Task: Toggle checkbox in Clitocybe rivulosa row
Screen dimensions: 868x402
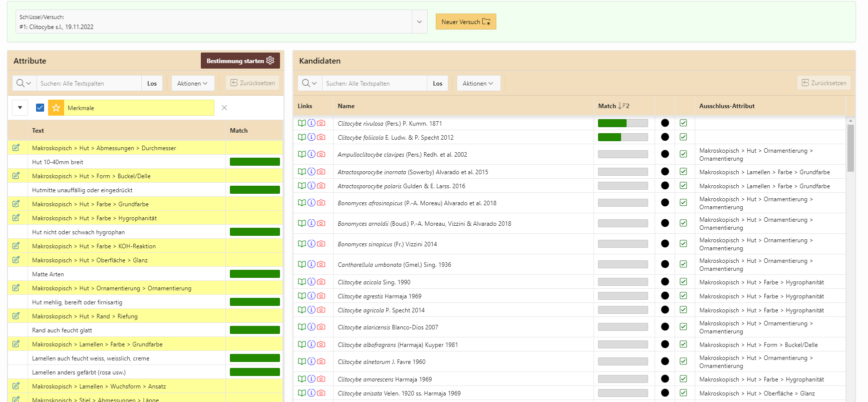Action: pos(683,123)
